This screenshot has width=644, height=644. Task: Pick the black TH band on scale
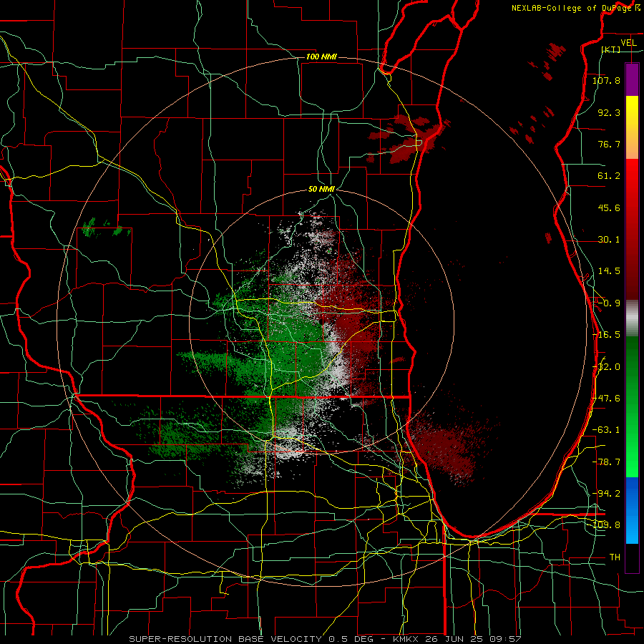(x=632, y=558)
